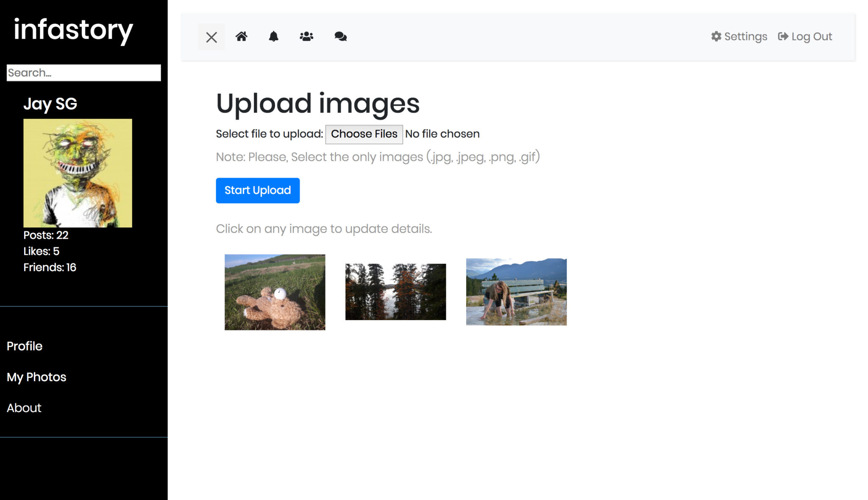
Task: Go to home via house icon
Action: (242, 36)
